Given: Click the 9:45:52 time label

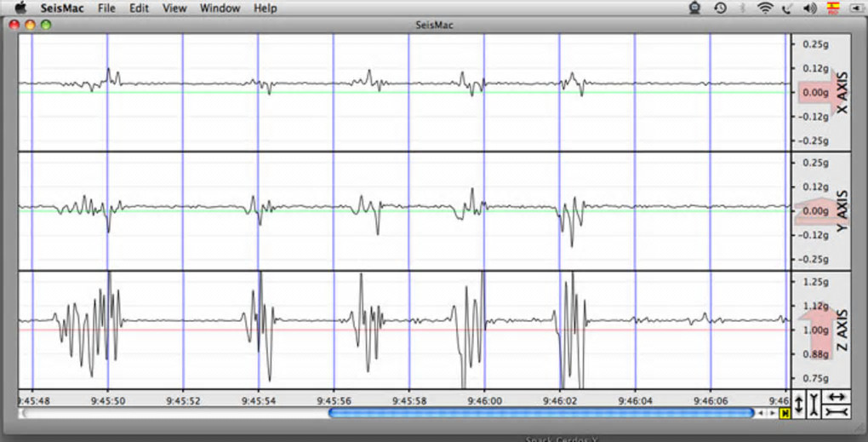Looking at the screenshot, I should pos(183,400).
